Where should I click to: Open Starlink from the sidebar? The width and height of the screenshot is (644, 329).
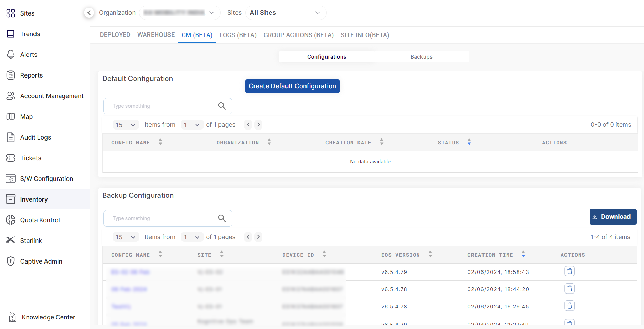[31, 240]
